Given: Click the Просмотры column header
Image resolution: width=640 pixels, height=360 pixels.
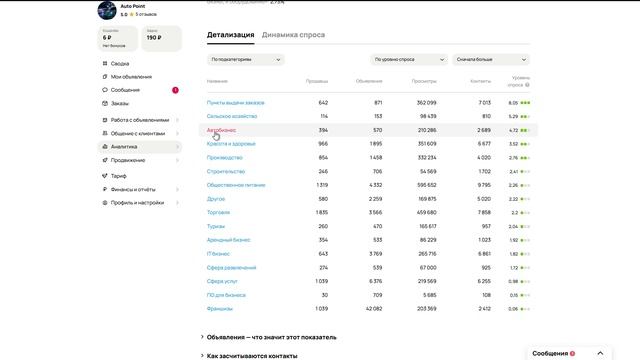Looking at the screenshot, I should pos(424,81).
